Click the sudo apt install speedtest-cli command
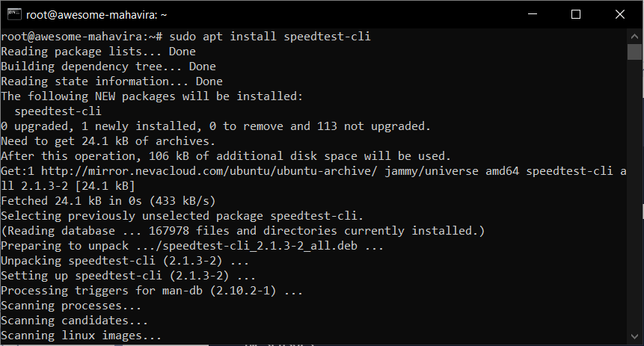This screenshot has width=644, height=346. click(270, 37)
